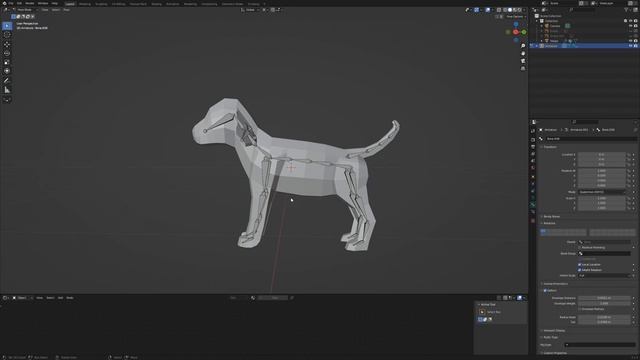Viewport: 640px width, 360px height.
Task: Select the Transform tool in the toolbar
Action: tap(7, 71)
